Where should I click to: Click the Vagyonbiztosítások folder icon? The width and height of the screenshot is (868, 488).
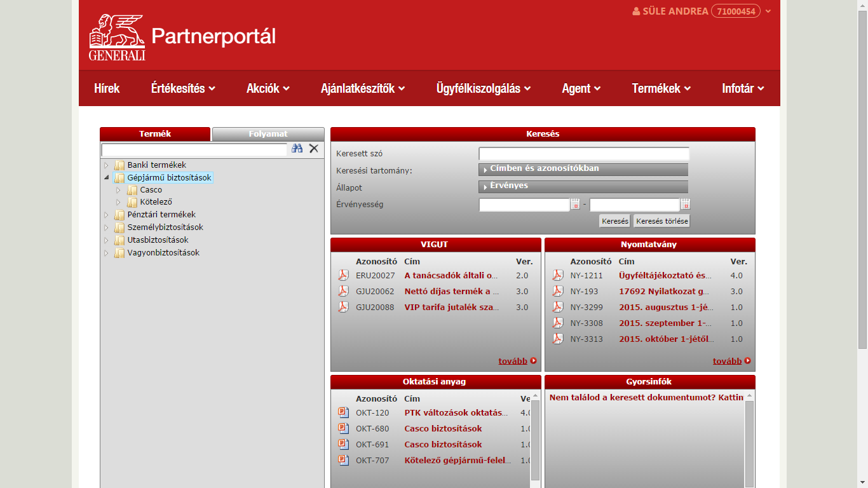point(119,253)
